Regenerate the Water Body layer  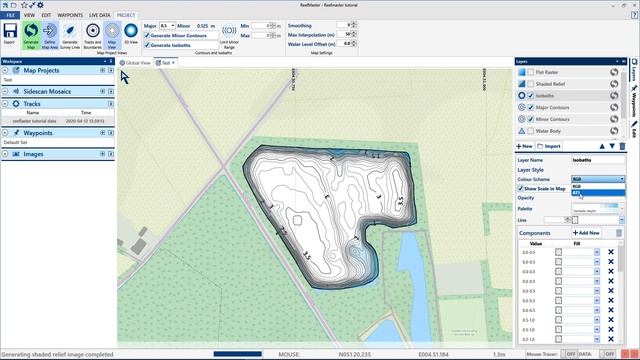[x=614, y=131]
